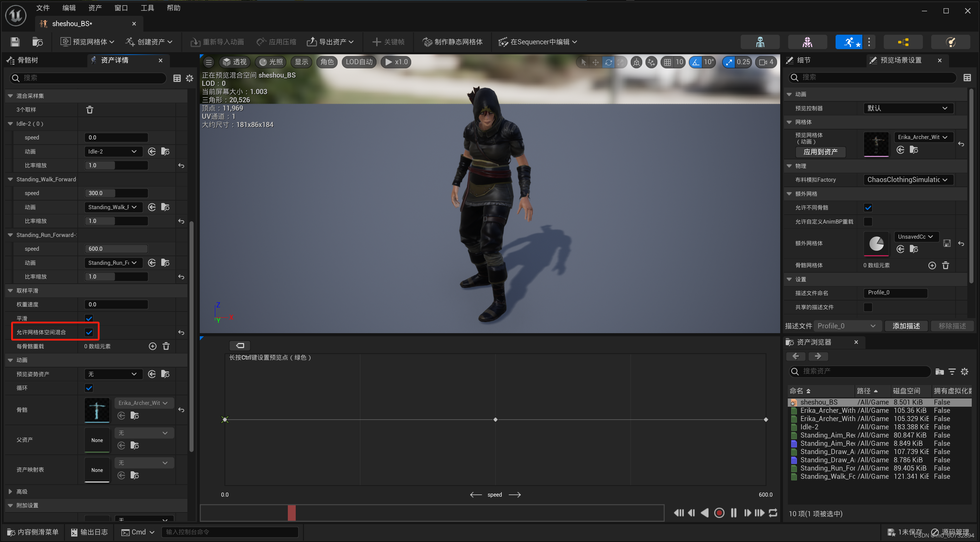
Task: Open the 工具 menu
Action: click(x=147, y=8)
